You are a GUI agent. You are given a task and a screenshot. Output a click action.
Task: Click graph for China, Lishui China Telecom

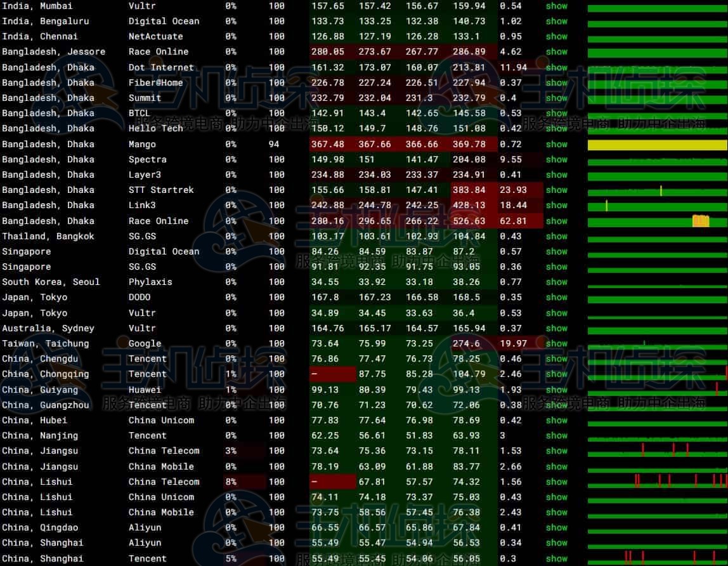(657, 481)
